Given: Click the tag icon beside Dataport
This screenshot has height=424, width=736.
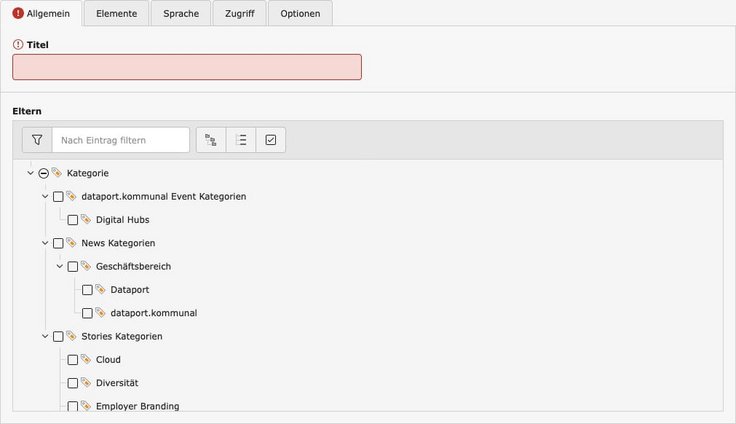Looking at the screenshot, I should click(100, 290).
